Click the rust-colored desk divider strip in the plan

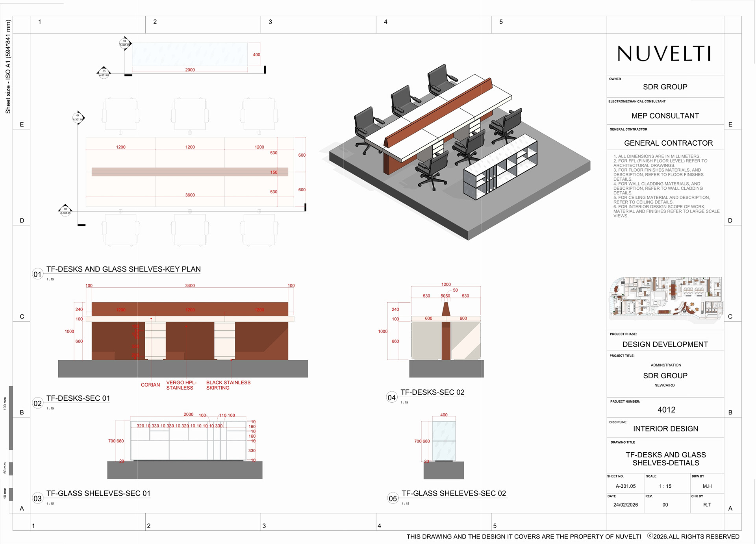[190, 172]
